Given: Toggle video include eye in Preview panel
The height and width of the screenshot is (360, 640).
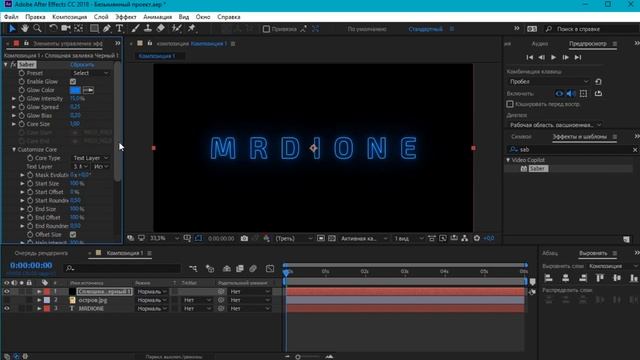Looking at the screenshot, I should tap(559, 94).
